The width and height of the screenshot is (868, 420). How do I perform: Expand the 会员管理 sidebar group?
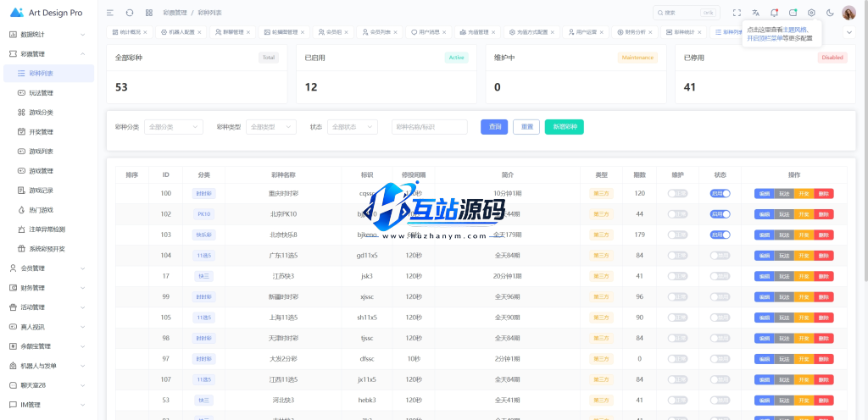pyautogui.click(x=48, y=268)
